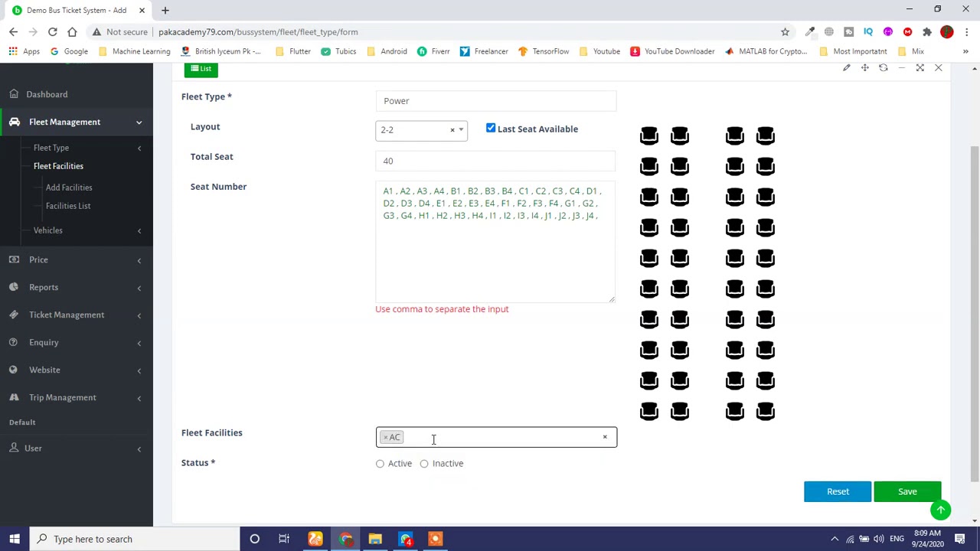Remove the AC tag from Fleet Facilities
Viewport: 980px width, 551px height.
click(386, 438)
